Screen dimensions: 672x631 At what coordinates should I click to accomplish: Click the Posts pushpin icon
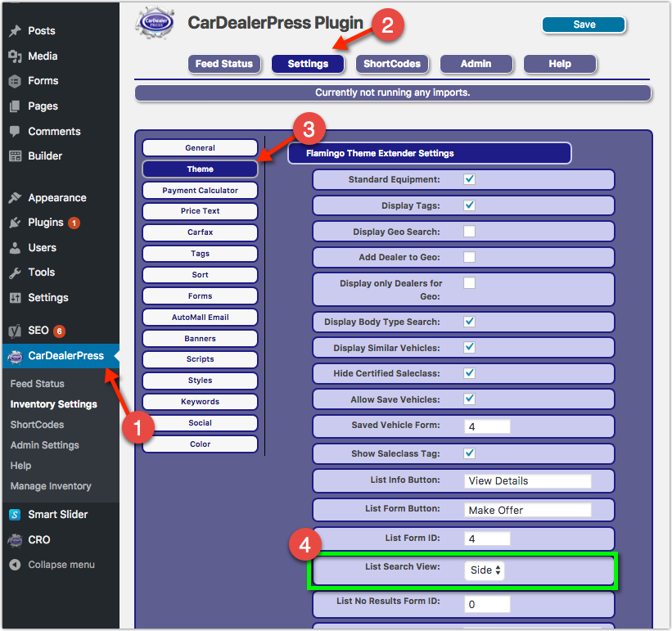pyautogui.click(x=15, y=31)
